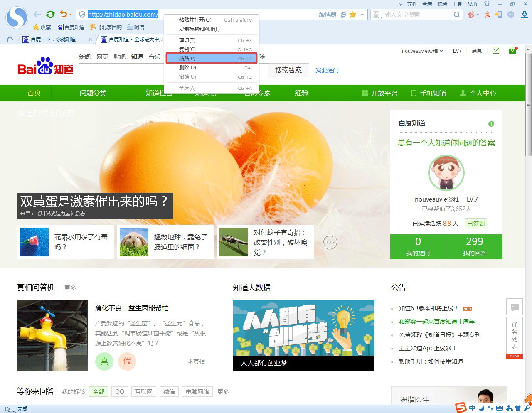Select the 全部 tag filter

[x=99, y=392]
